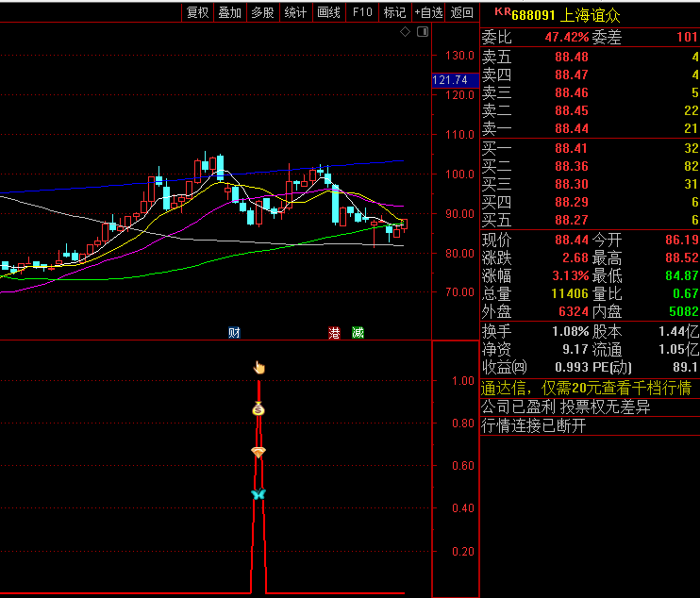Click the stock name 上海谊众
The width and height of the screenshot is (700, 598).
[x=590, y=15]
